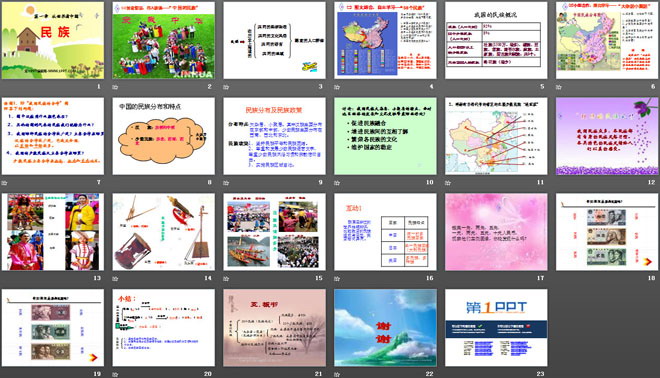Click the animation star under slide 2
The width and height of the screenshot is (660, 378).
coord(115,87)
